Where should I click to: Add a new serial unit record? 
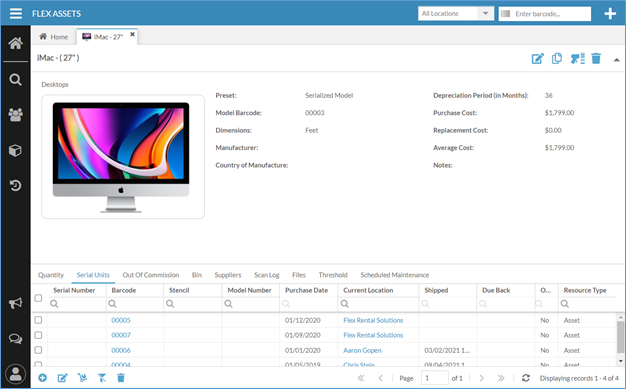click(x=43, y=377)
